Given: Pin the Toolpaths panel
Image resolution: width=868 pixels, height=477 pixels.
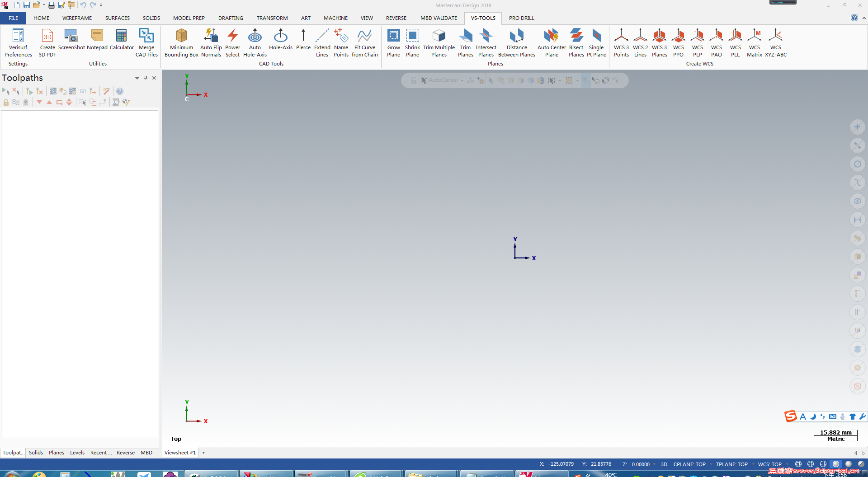Looking at the screenshot, I should (x=146, y=78).
